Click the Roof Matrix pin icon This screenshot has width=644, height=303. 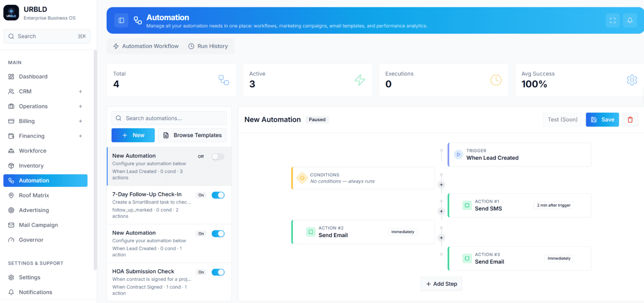coord(11,195)
